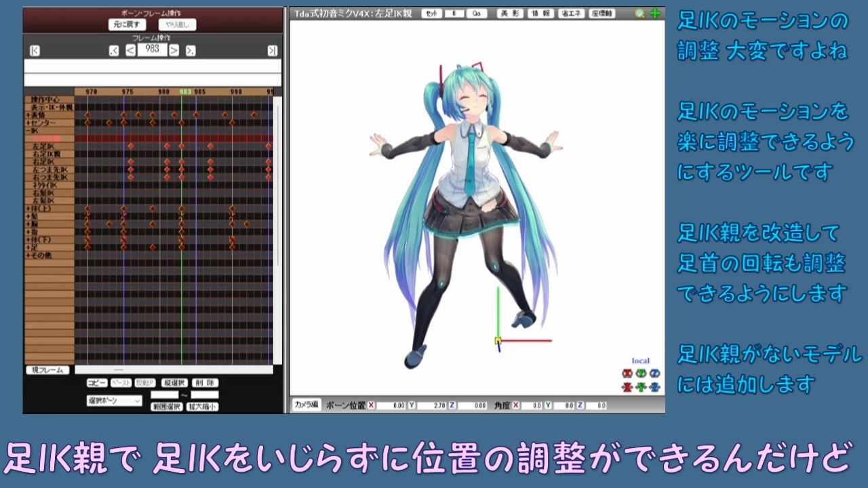This screenshot has height=488, width=868.
Task: Select センター keyframe at current frame 983
Action: [x=181, y=123]
